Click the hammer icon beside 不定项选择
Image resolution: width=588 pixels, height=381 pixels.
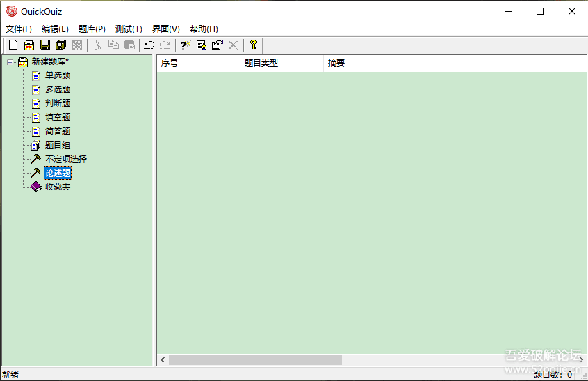click(x=35, y=159)
